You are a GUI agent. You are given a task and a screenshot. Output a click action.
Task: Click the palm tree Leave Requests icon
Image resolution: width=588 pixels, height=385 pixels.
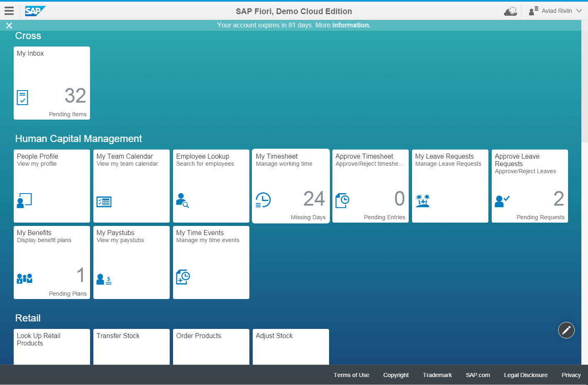coord(423,201)
